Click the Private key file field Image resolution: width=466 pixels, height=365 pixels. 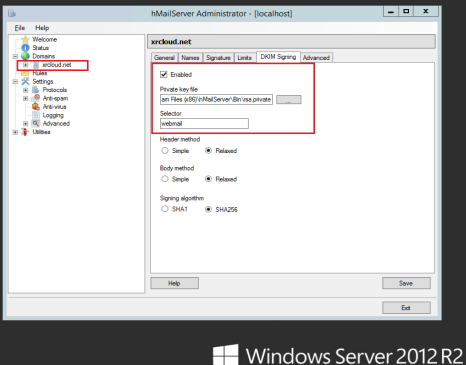[x=216, y=99]
